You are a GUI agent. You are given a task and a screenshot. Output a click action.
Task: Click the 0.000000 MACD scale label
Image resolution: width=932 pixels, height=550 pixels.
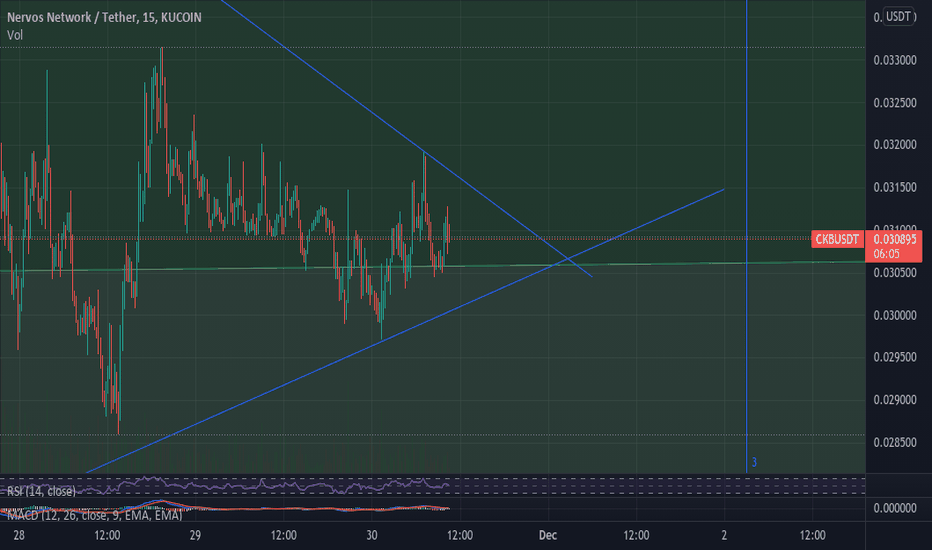pyautogui.click(x=895, y=508)
